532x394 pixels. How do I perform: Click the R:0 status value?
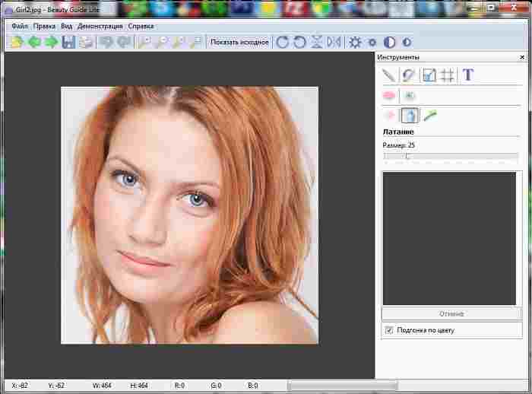[x=179, y=386]
